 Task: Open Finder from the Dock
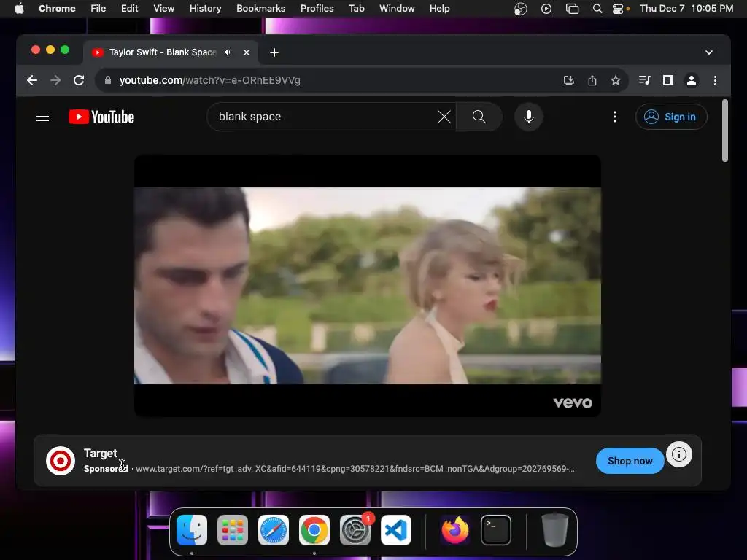[x=192, y=530]
